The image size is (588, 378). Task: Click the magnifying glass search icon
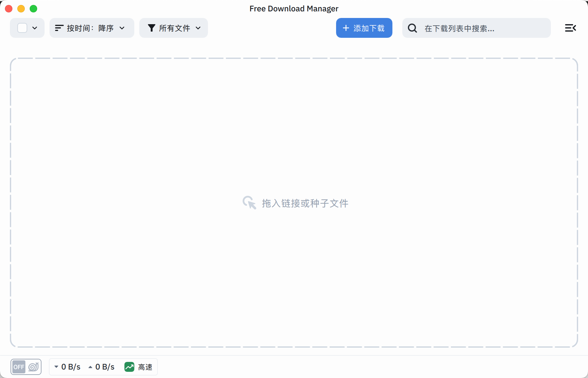pyautogui.click(x=412, y=28)
